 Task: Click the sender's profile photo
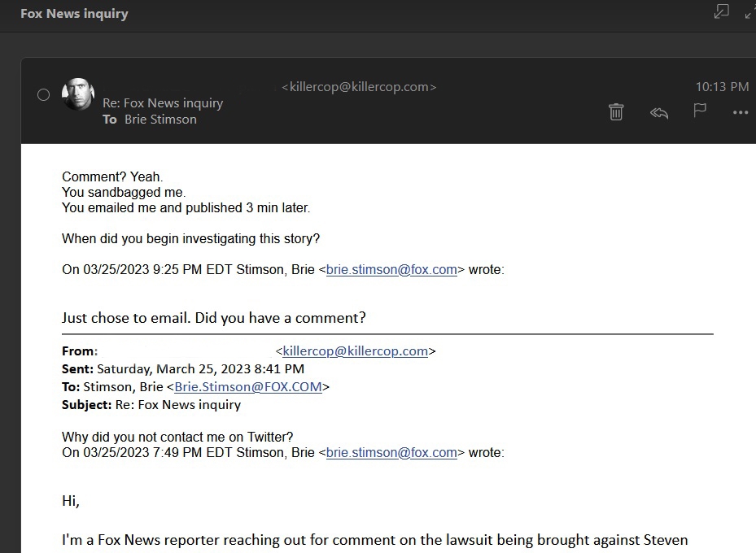78,94
